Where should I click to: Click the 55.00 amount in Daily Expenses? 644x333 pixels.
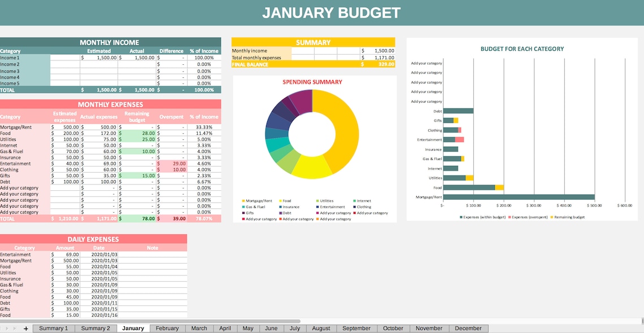click(65, 266)
